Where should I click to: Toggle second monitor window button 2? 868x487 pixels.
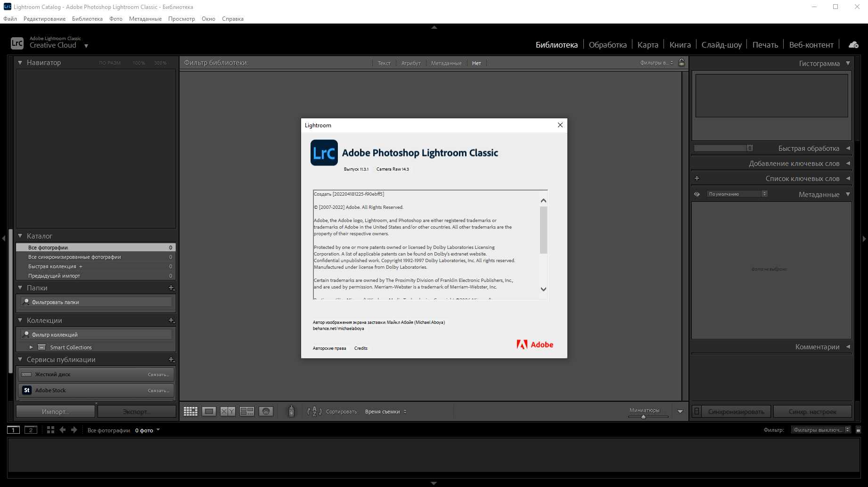pyautogui.click(x=31, y=430)
